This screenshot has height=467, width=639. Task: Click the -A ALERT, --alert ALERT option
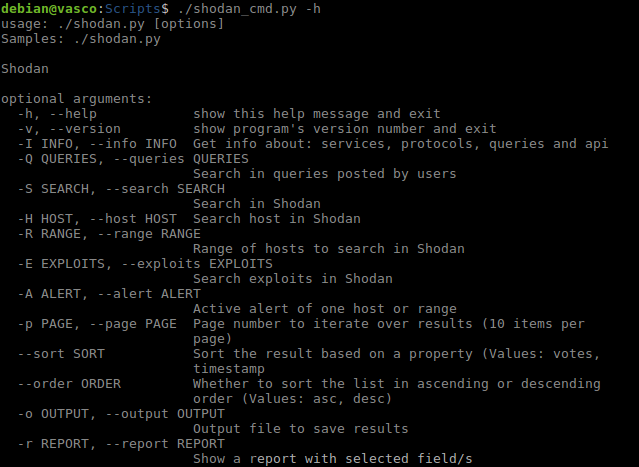[108, 293]
